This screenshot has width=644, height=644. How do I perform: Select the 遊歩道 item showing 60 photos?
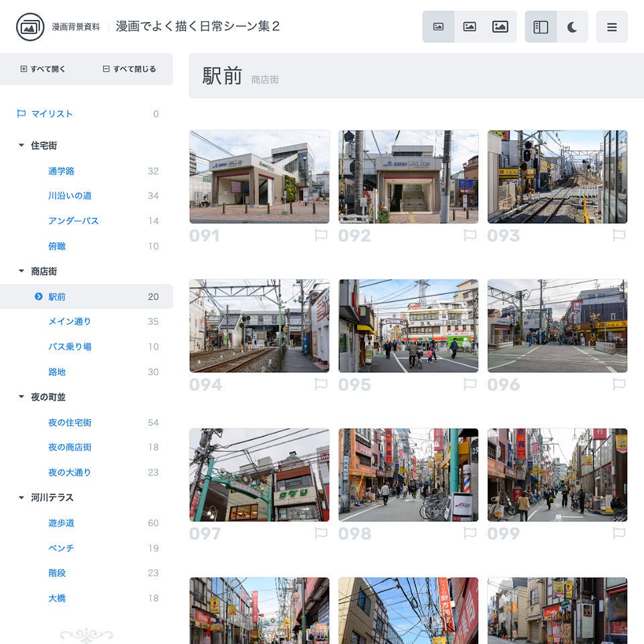(58, 523)
